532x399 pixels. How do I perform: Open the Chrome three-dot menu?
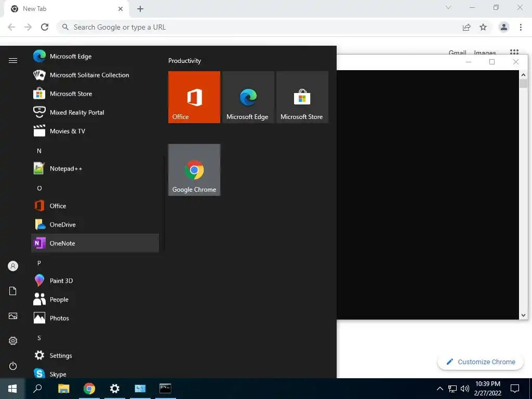click(521, 27)
